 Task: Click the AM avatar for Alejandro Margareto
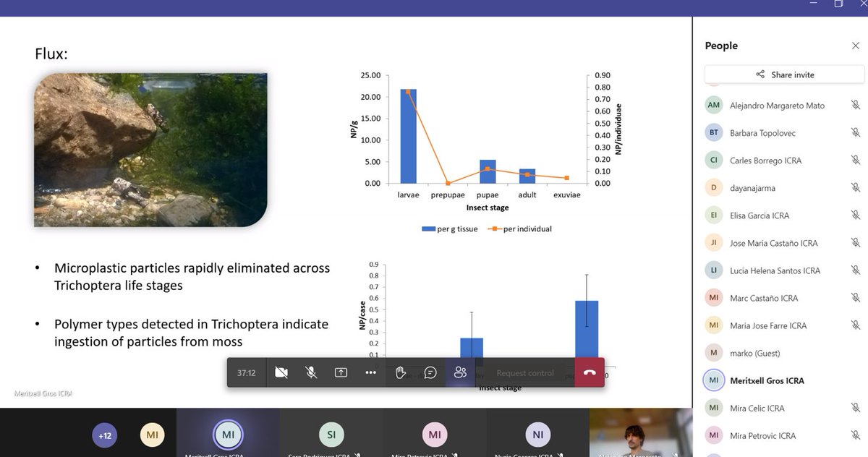pyautogui.click(x=714, y=105)
